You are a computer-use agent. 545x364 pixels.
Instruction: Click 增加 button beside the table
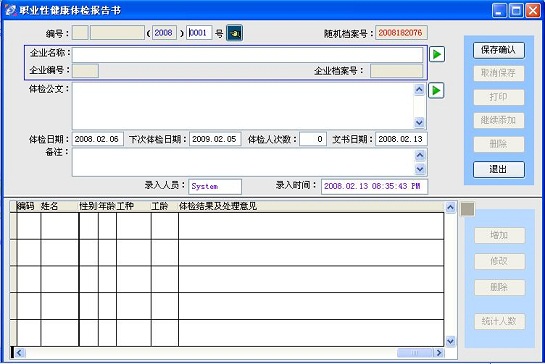(499, 235)
